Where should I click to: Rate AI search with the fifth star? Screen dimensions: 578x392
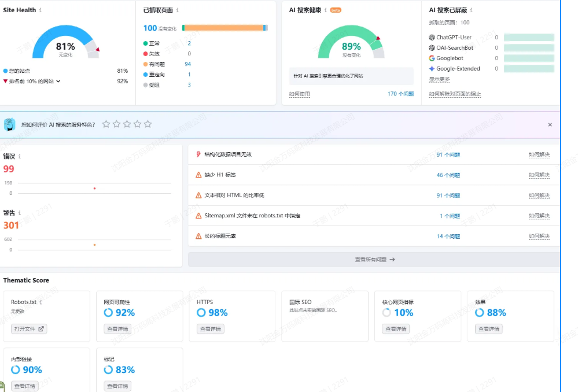click(x=148, y=124)
